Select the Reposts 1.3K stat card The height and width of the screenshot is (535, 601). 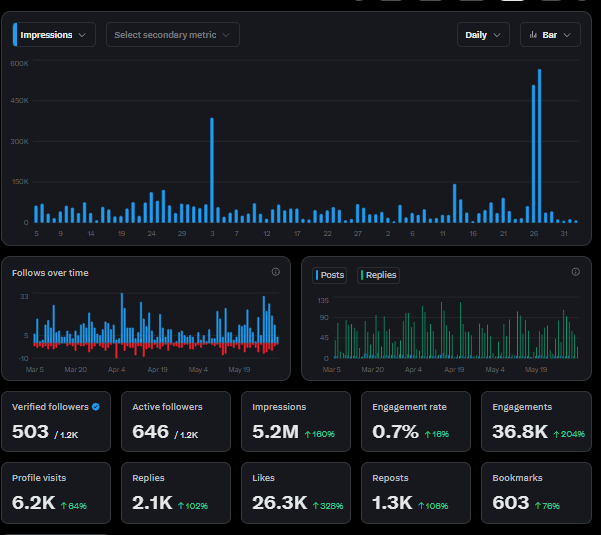(416, 493)
